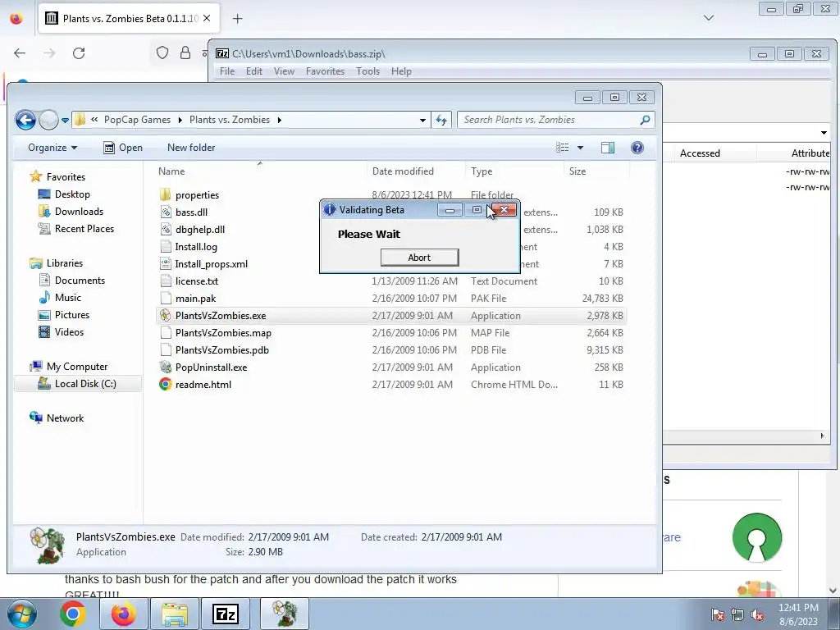
Task: Select PlantsVsZombies.exe application icon
Action: (x=166, y=316)
